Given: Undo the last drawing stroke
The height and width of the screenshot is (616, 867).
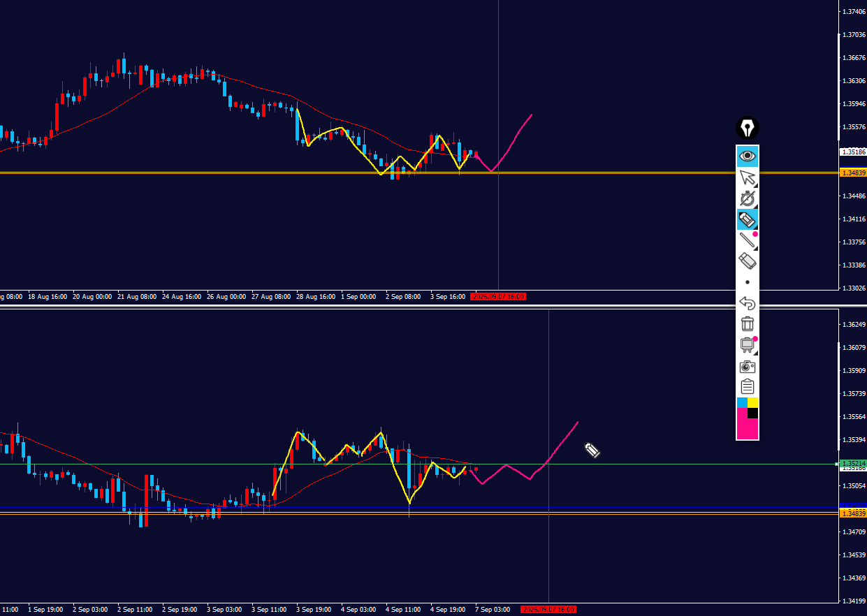Looking at the screenshot, I should (x=748, y=303).
